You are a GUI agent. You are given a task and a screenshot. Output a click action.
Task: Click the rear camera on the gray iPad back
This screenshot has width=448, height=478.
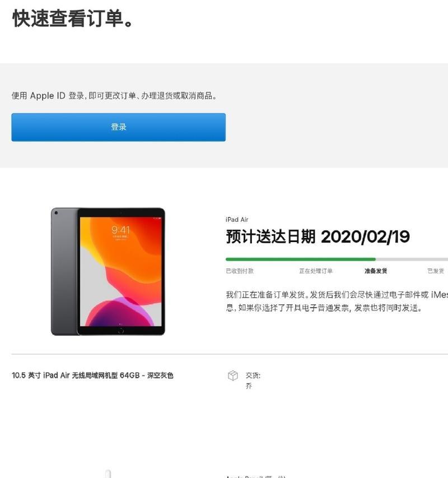coord(56,213)
